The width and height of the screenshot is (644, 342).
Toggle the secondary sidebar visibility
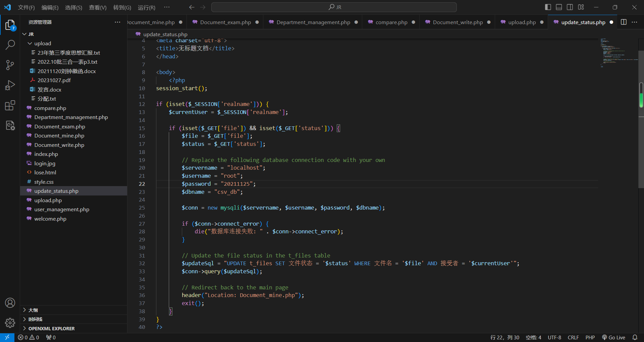[x=570, y=7]
